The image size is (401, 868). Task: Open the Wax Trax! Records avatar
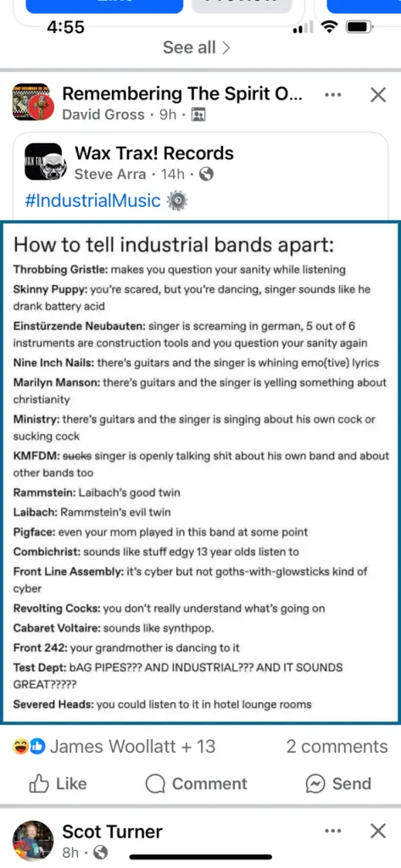[x=46, y=162]
